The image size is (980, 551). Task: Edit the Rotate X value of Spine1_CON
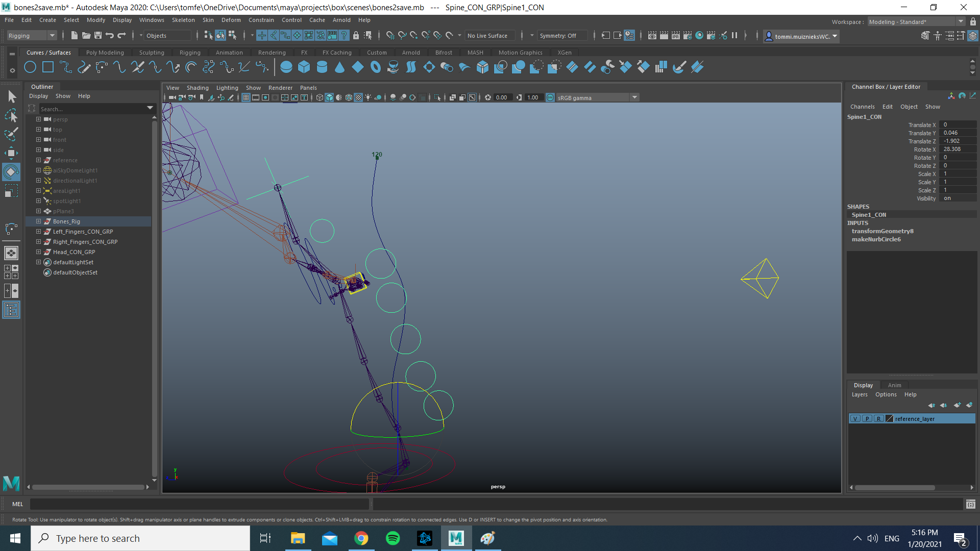[958, 149]
